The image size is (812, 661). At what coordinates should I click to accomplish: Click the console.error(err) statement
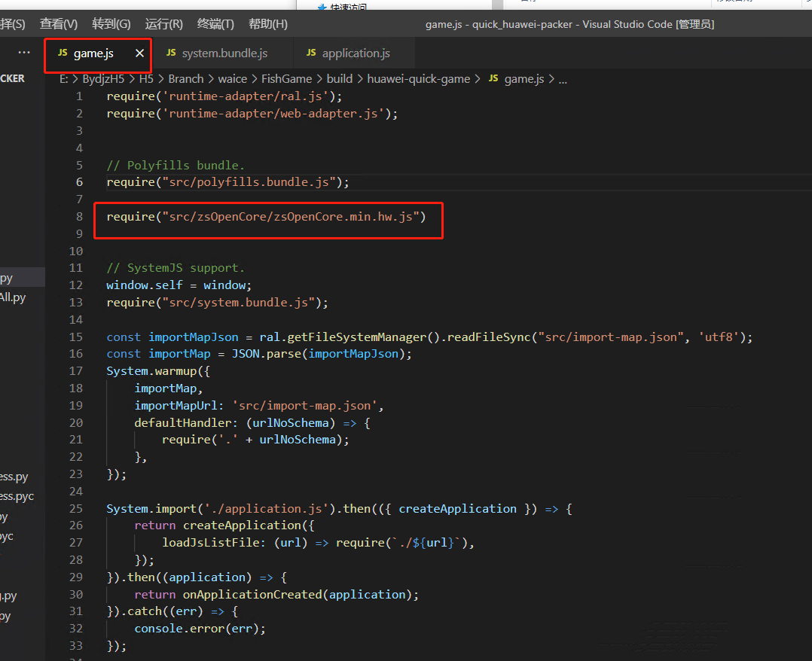pos(200,629)
